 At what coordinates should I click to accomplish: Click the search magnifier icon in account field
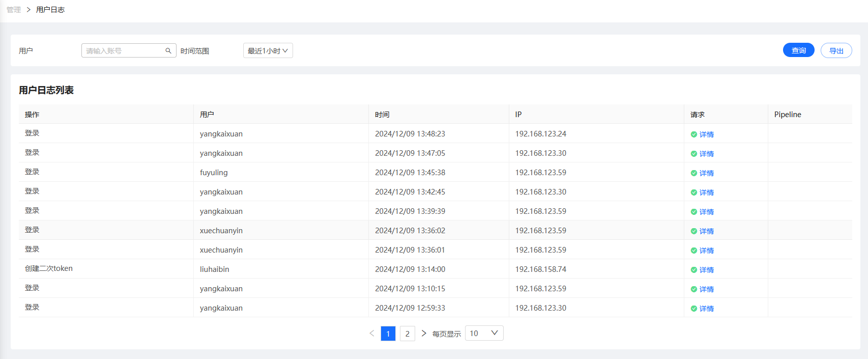click(168, 51)
